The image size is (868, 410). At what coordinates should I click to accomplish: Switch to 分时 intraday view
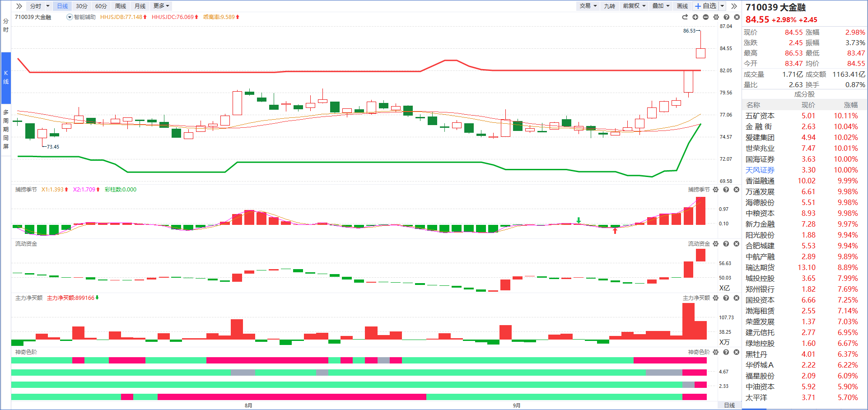click(35, 6)
